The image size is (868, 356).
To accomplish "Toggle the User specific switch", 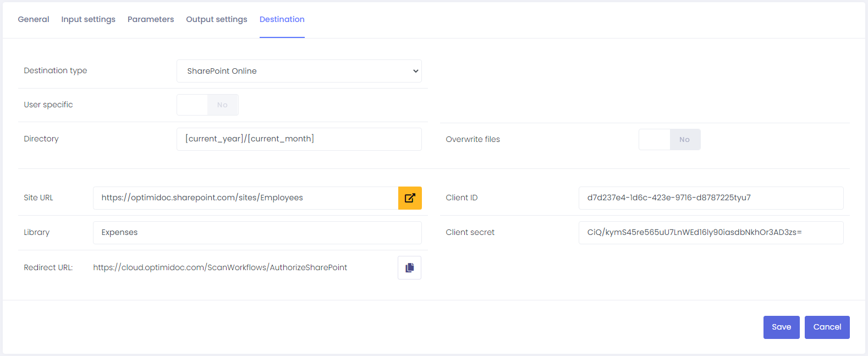I will point(207,105).
